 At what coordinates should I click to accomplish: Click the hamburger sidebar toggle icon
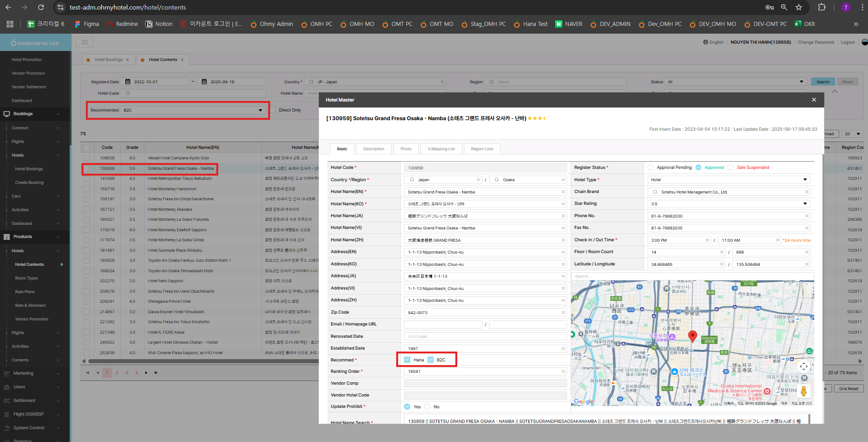tap(84, 42)
